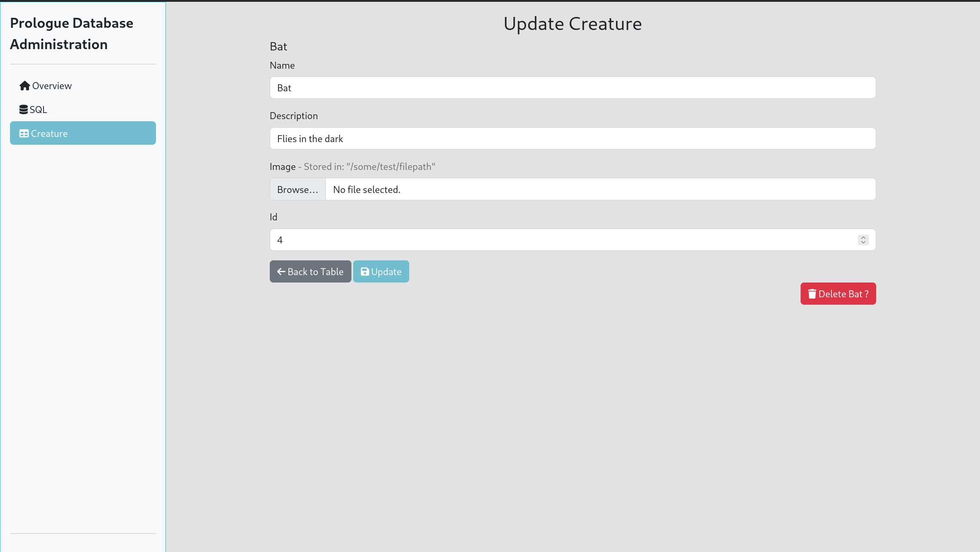Click the 'No file selected.' file area

[599, 190]
